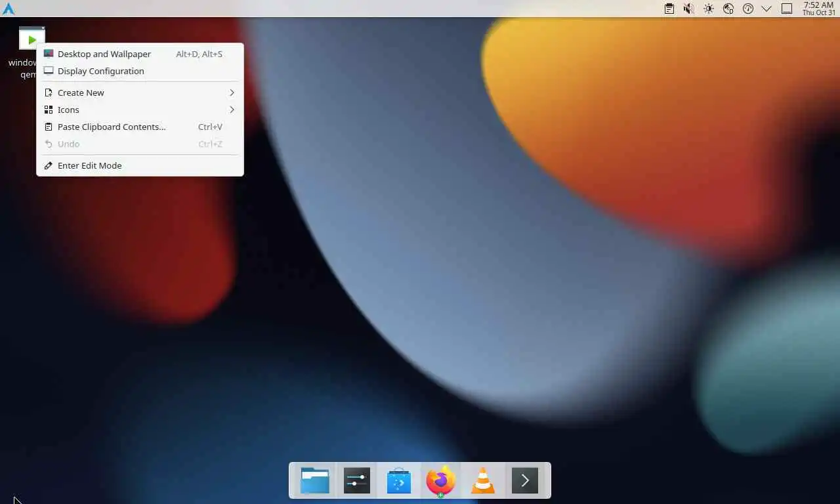The width and height of the screenshot is (840, 504).
Task: Select Create New in context menu
Action: [x=140, y=93]
